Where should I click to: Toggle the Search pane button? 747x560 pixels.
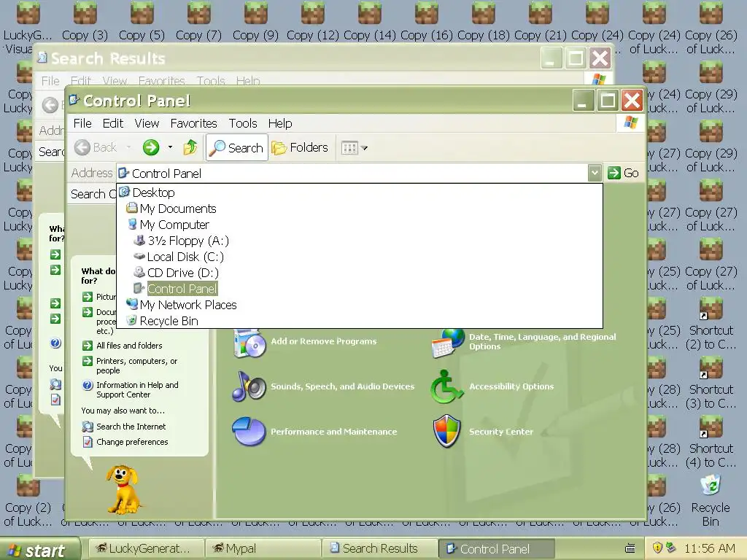pyautogui.click(x=237, y=147)
